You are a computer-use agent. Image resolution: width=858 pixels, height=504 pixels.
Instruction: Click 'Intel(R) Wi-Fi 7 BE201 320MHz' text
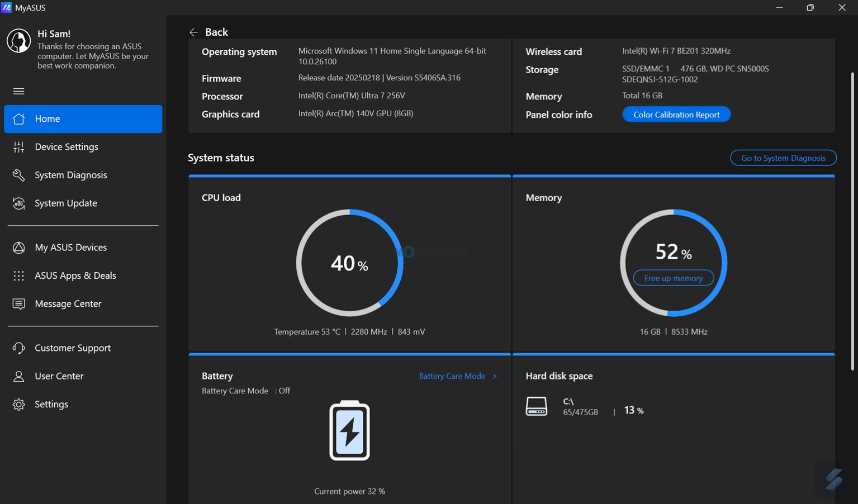pos(676,51)
